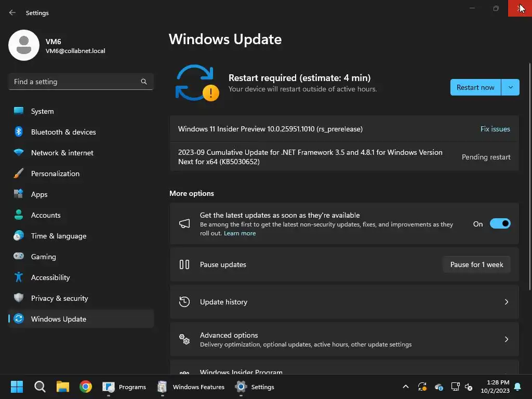Open Google Chrome from taskbar
532x399 pixels.
86,387
